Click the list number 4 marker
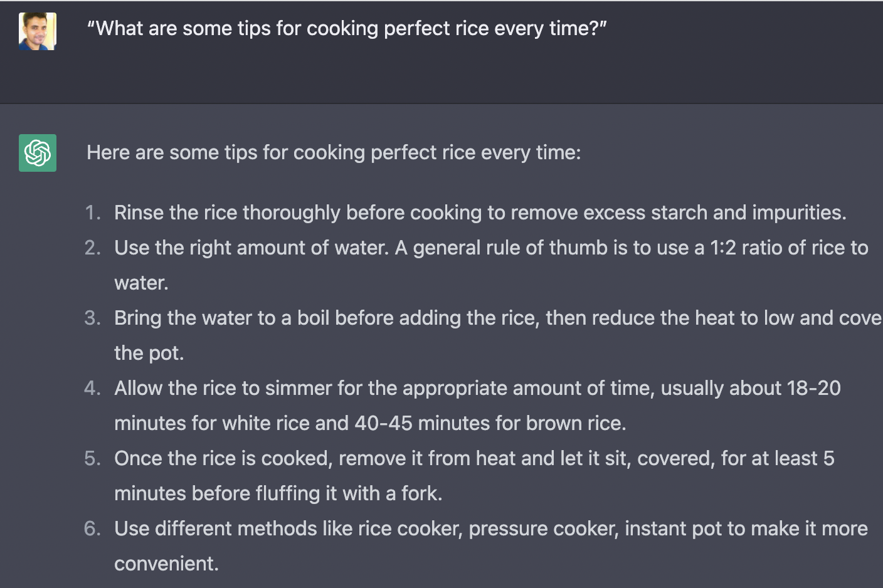 [93, 388]
